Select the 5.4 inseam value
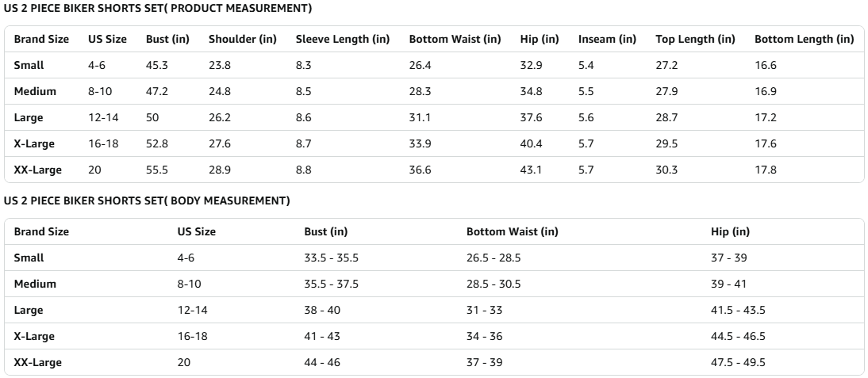Viewport: 868px width, 378px height. [586, 66]
